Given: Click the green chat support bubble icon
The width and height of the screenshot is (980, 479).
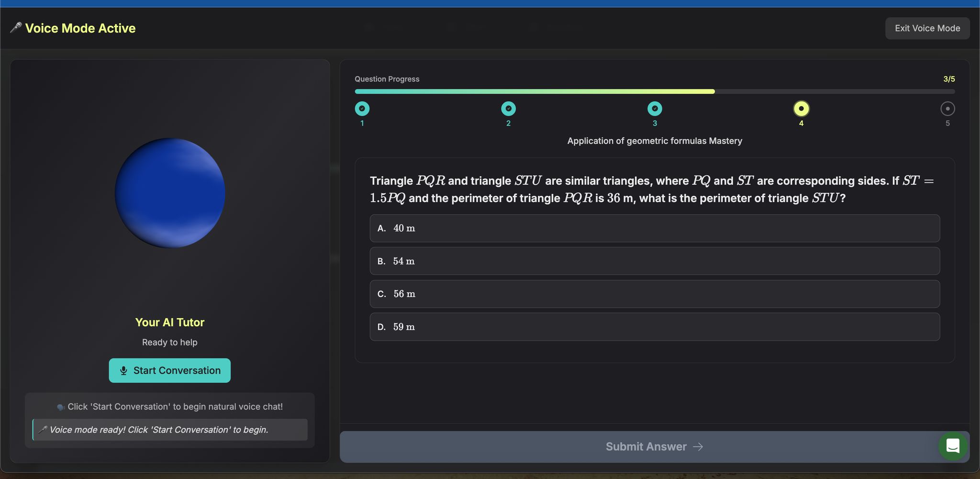Looking at the screenshot, I should tap(953, 446).
